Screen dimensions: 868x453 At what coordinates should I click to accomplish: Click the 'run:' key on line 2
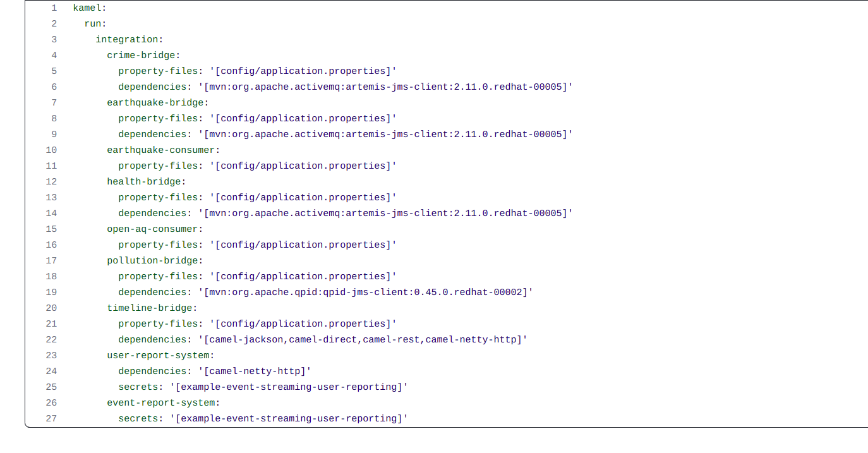pyautogui.click(x=95, y=23)
